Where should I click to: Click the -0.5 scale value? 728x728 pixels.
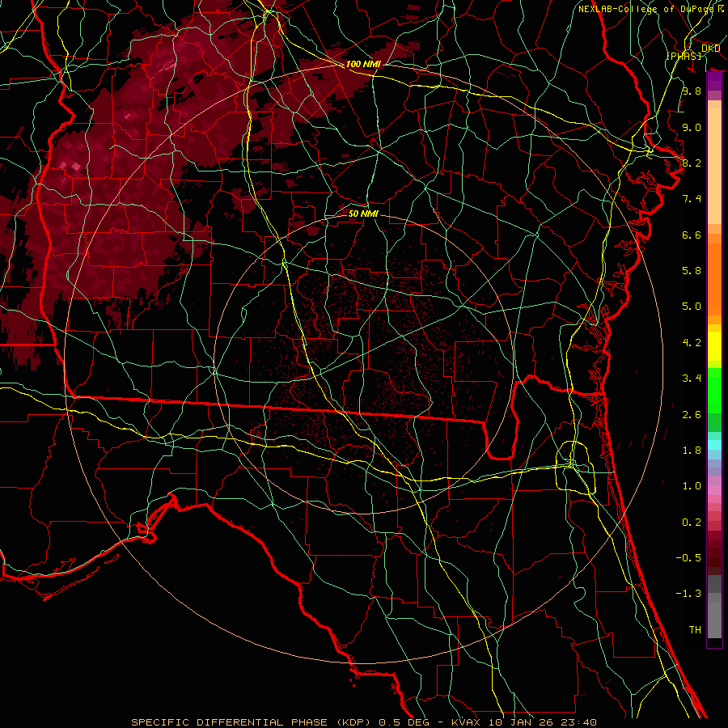pyautogui.click(x=688, y=558)
